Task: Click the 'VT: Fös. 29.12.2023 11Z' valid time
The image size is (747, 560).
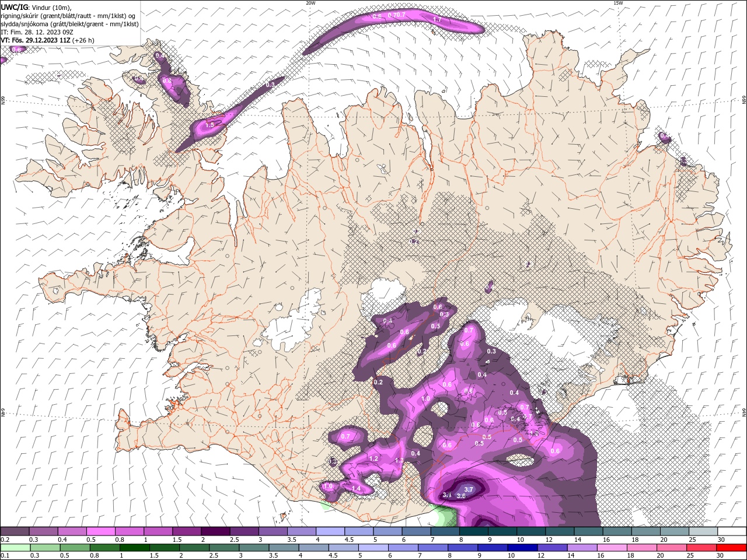Action: pos(36,40)
